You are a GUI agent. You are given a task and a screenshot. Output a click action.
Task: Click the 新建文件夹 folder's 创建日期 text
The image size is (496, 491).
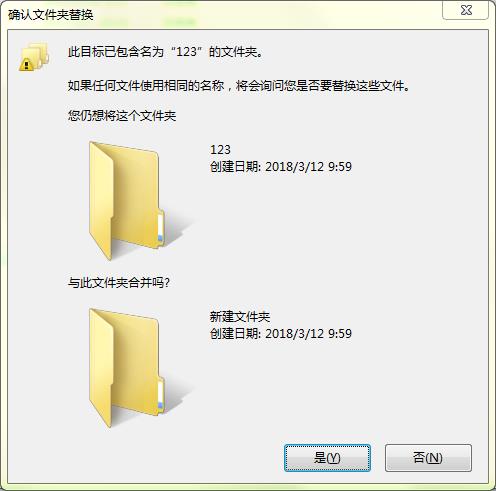pos(281,333)
